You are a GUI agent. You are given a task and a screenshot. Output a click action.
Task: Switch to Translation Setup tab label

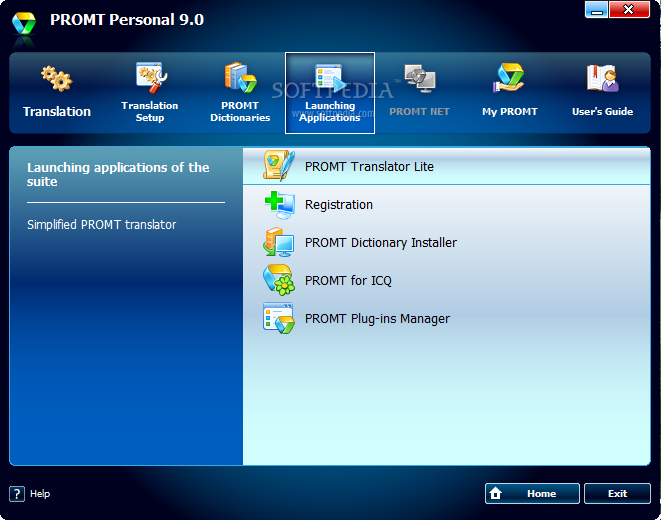point(150,112)
